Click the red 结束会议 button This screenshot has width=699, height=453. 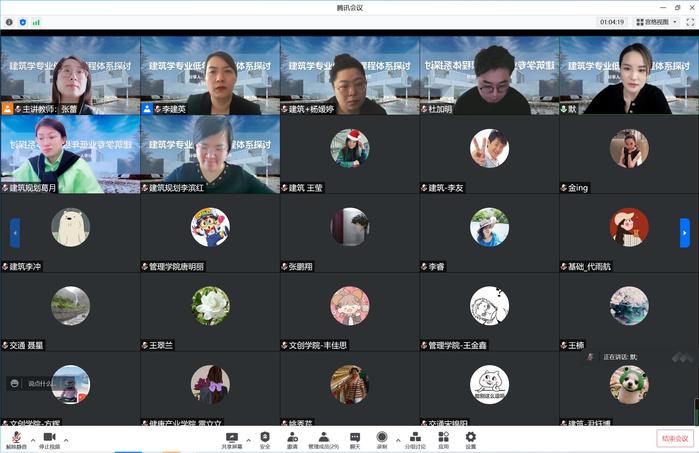(674, 438)
